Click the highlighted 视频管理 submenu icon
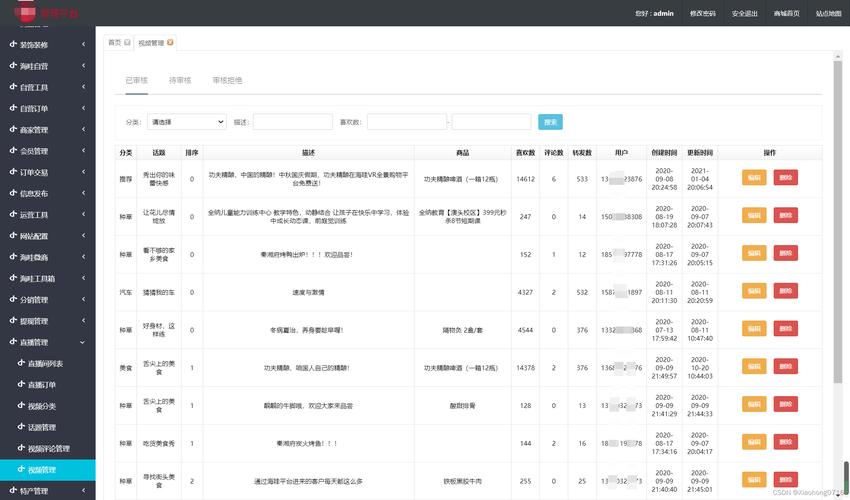This screenshot has height=500, width=850. point(21,469)
